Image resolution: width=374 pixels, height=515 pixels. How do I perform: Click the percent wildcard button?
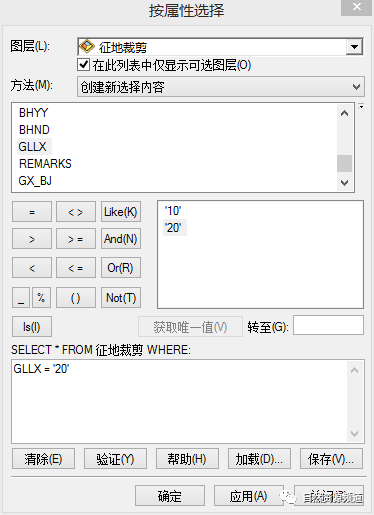click(41, 297)
